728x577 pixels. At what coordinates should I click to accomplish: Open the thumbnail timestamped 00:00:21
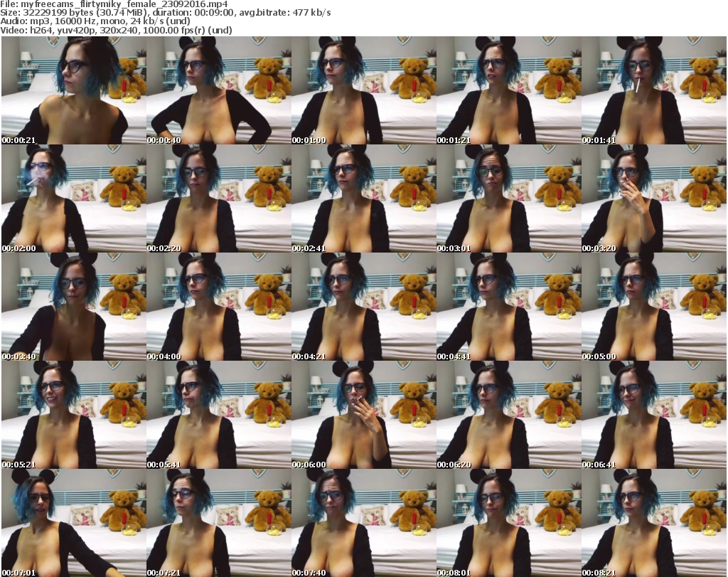tap(74, 90)
